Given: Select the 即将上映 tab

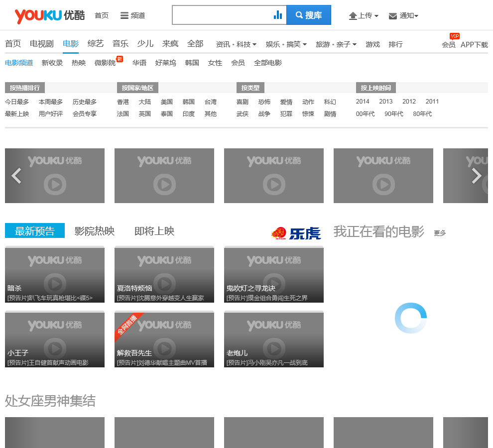Looking at the screenshot, I should (x=154, y=231).
